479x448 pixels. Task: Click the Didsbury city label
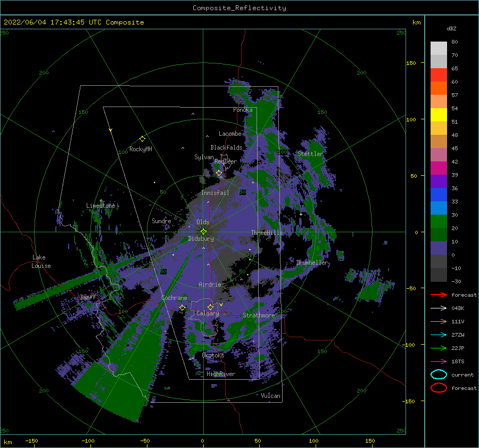pyautogui.click(x=201, y=239)
